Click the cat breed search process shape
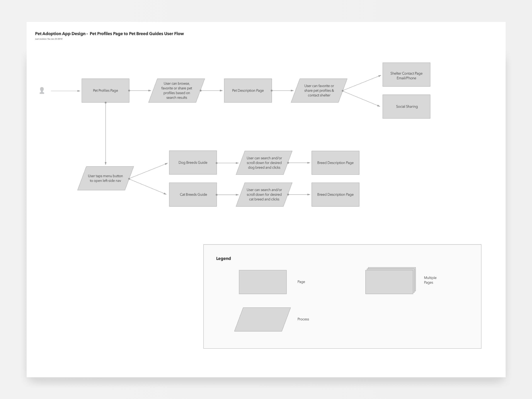Screen dimensions: 532x399 click(x=264, y=194)
